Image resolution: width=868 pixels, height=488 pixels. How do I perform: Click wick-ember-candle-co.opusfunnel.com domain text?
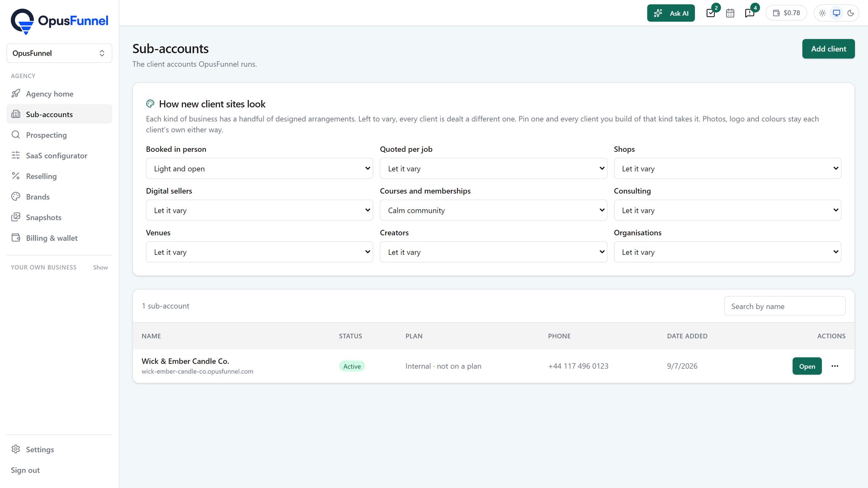coord(197,371)
